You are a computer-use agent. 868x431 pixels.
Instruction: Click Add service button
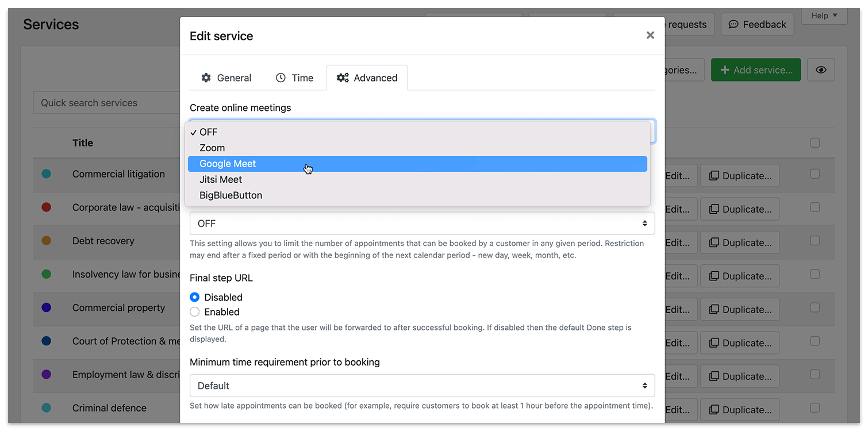(755, 70)
